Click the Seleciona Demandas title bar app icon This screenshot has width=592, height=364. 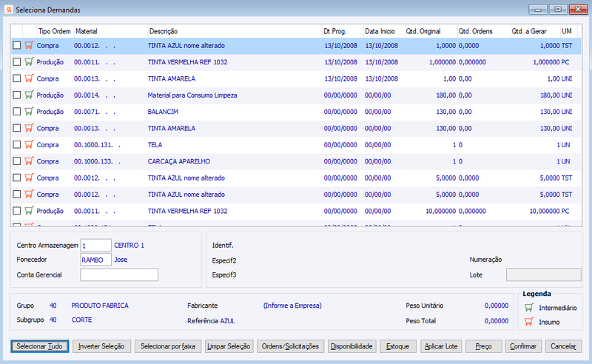coord(9,10)
